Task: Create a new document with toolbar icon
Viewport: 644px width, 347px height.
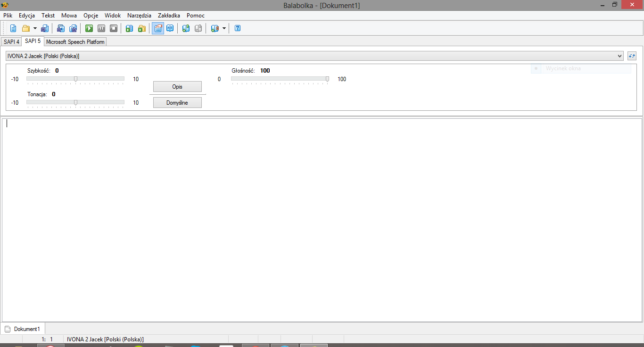Action: (13, 28)
